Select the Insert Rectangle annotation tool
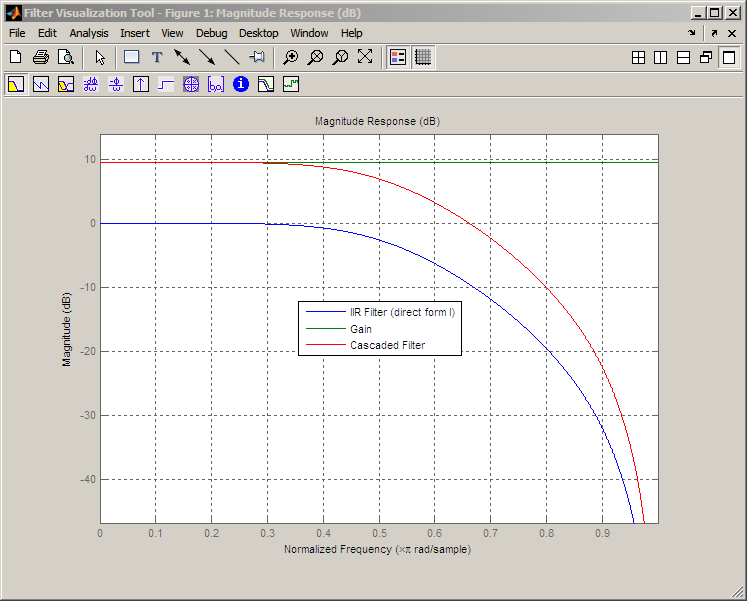This screenshot has width=747, height=601. (131, 57)
